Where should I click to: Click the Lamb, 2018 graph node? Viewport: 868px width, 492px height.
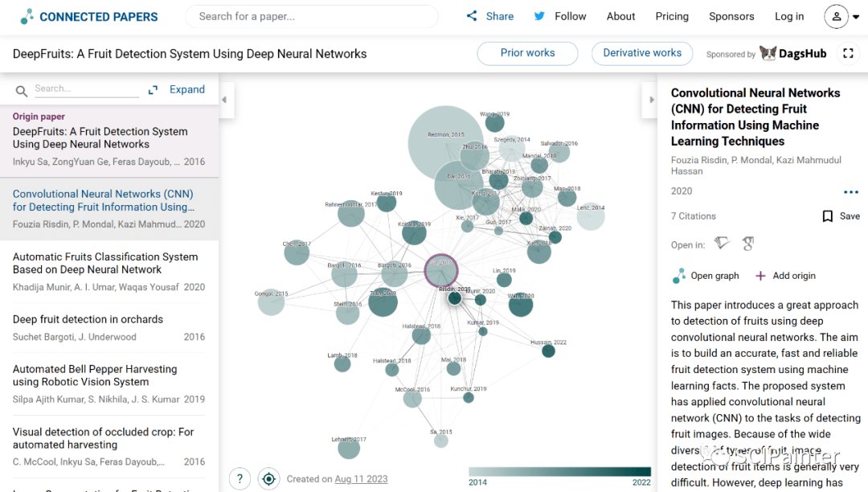point(342,363)
